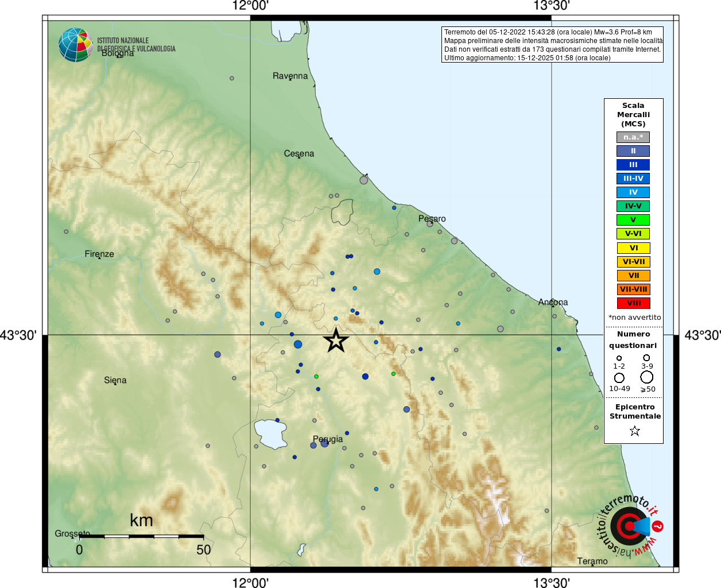
Task: Select the VI yellow intensity swatch
Action: 633,248
